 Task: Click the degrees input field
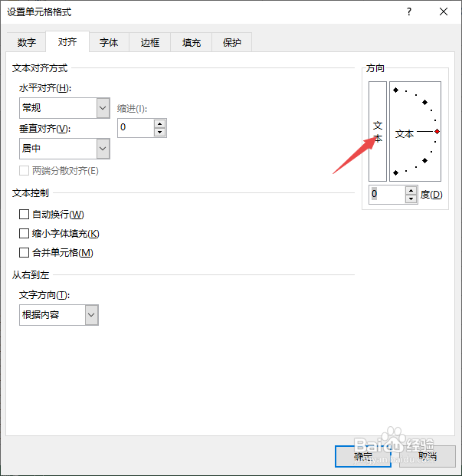click(x=387, y=195)
